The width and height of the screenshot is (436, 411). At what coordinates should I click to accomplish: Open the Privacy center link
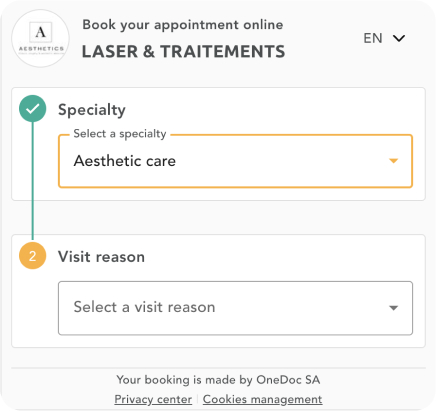pyautogui.click(x=153, y=399)
